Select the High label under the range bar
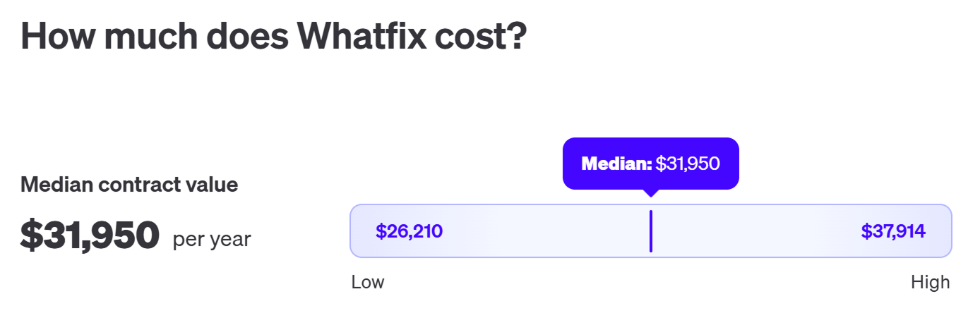Screen dimensions: 980x325 click(x=931, y=283)
